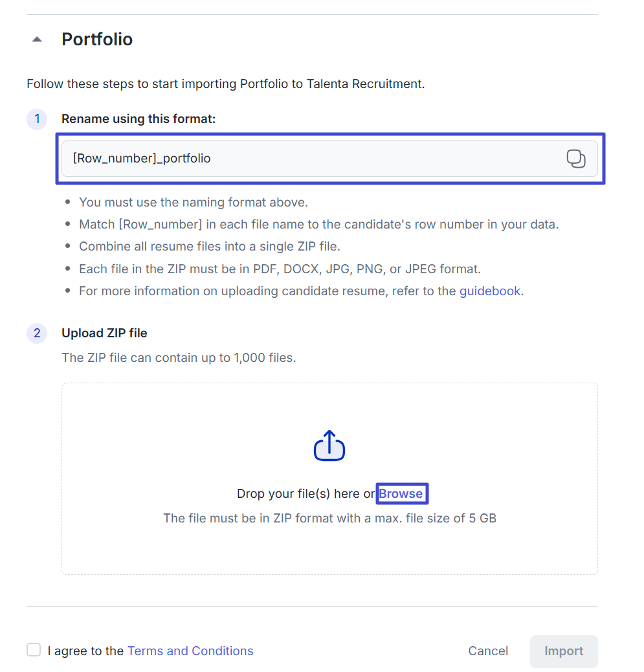Viewport: 644px width, 672px height.
Task: Click the "Drop your file(s) here" text
Action: click(305, 493)
